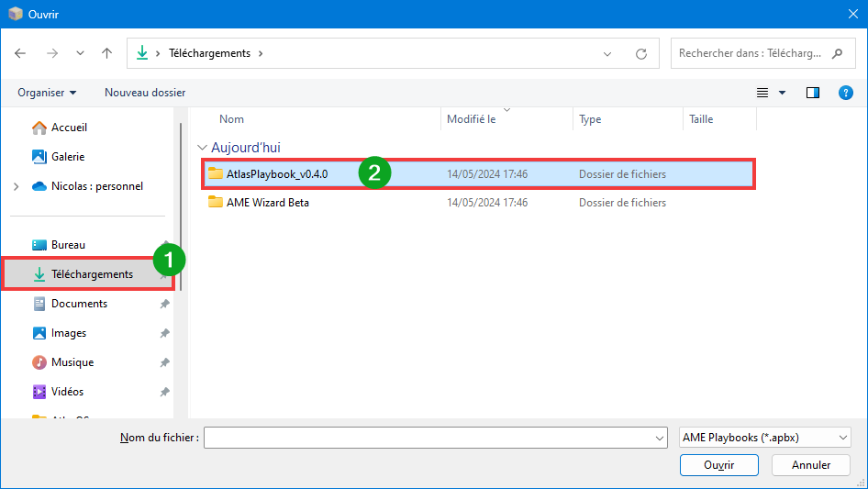Collapse the Aujourd'hui group
This screenshot has width=868, height=489.
pyautogui.click(x=202, y=148)
